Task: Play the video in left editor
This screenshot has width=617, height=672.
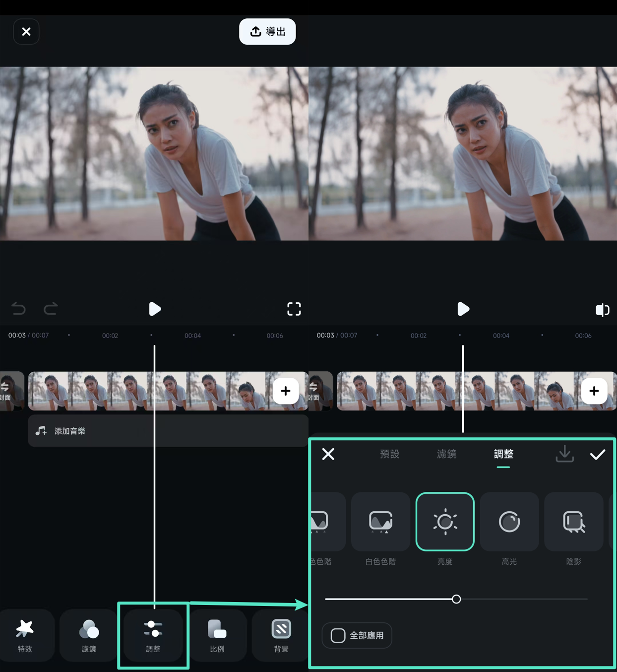Action: (155, 309)
